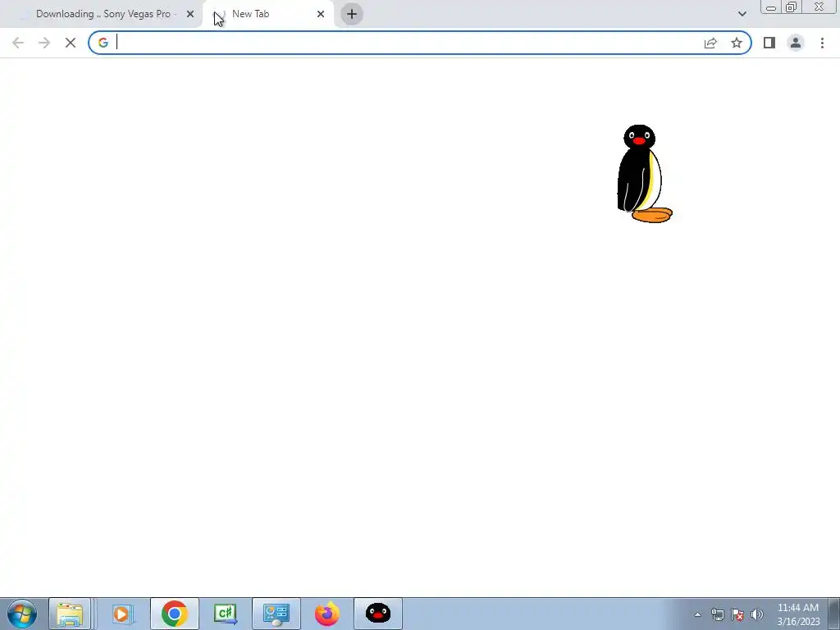Toggle the Chrome side panel

[769, 43]
